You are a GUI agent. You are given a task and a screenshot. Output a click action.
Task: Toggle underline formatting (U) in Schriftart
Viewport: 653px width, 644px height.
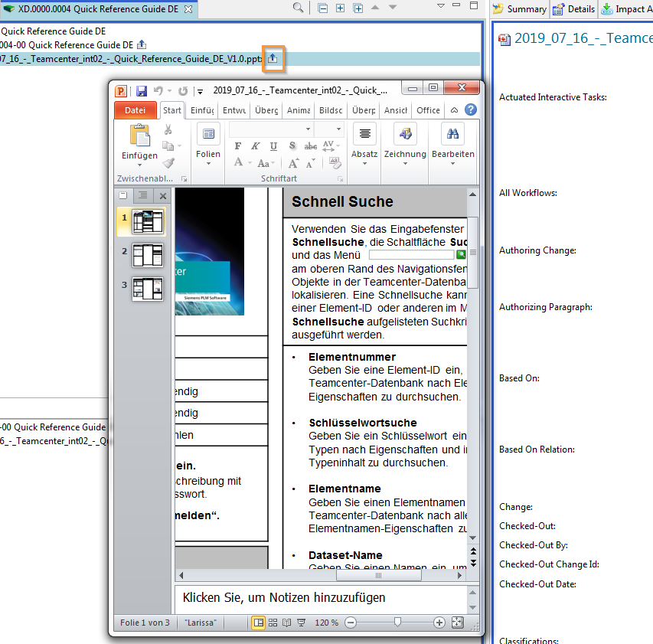(x=274, y=146)
